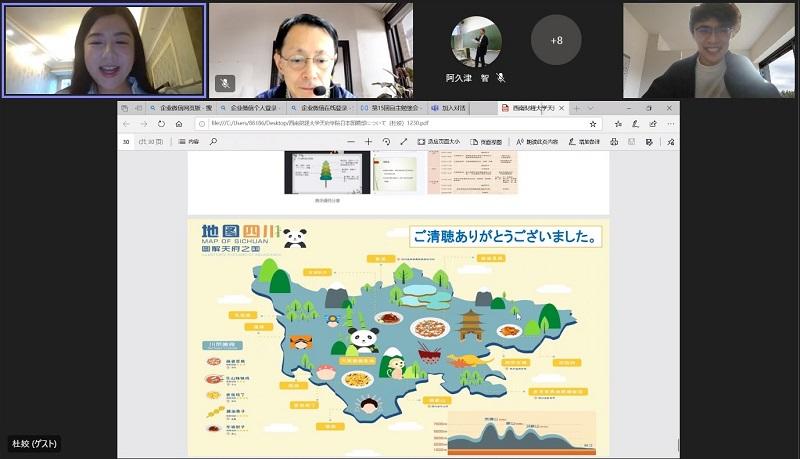Screen dimensions: 800x459
Task: Share this page using share icon
Action: pos(653,124)
